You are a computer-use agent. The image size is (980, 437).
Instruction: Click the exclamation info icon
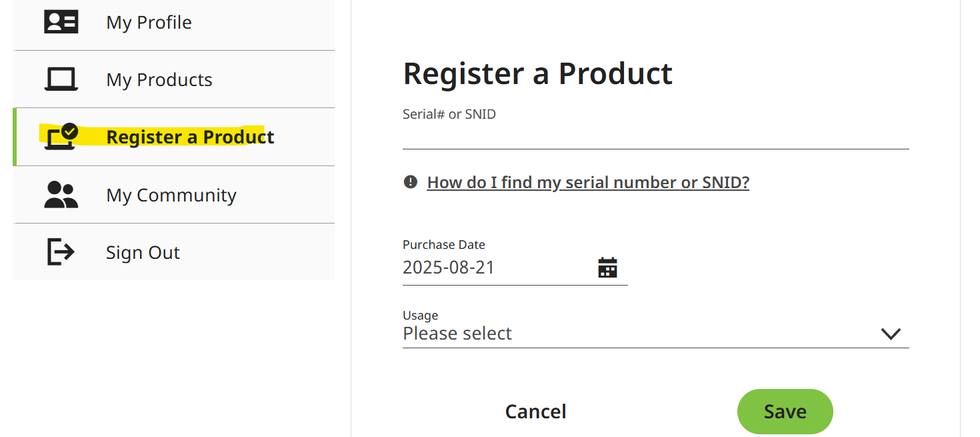tap(411, 181)
